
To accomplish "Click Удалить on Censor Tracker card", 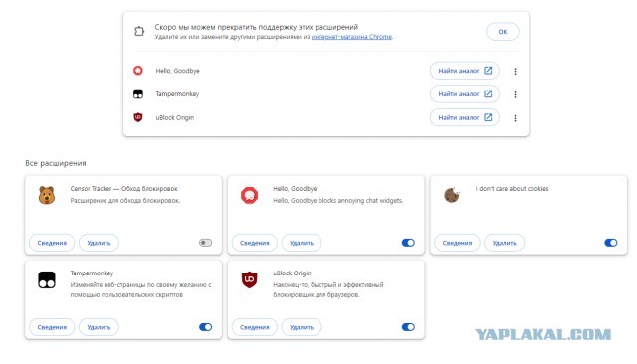I will coord(99,243).
